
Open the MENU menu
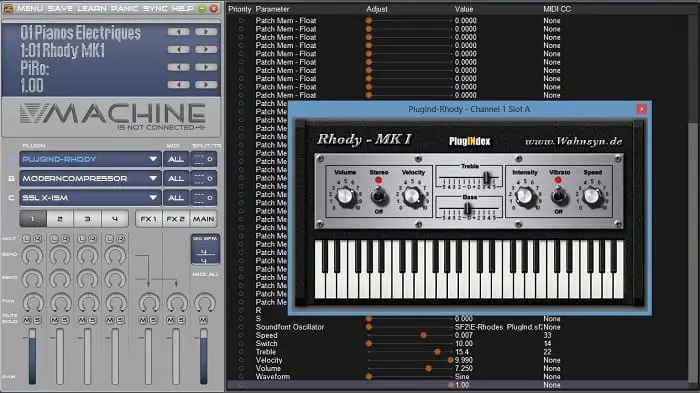click(x=30, y=8)
